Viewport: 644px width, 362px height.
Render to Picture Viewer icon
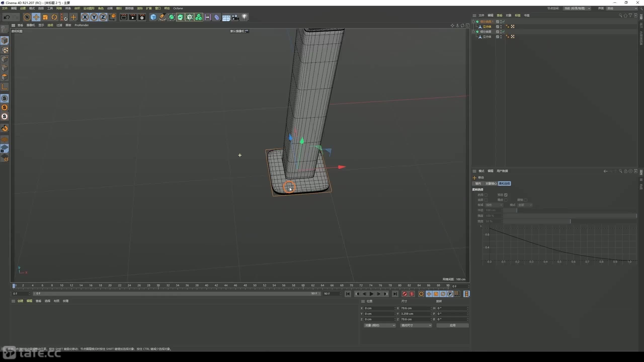click(133, 17)
